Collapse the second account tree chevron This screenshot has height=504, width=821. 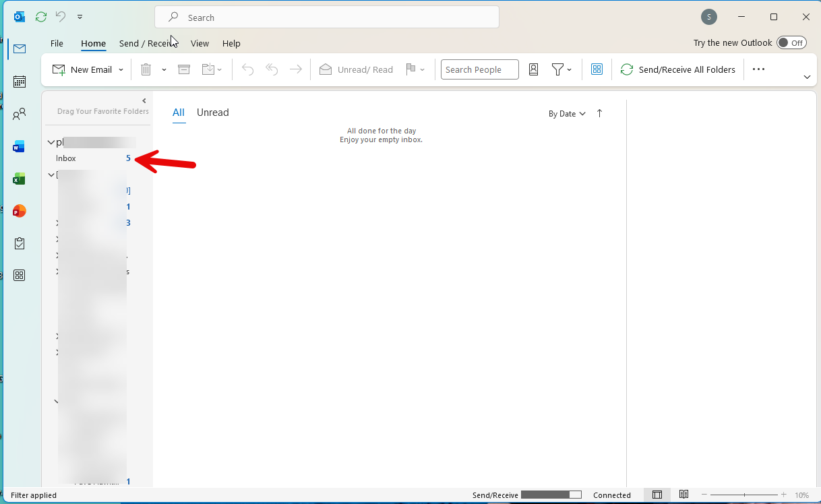click(x=51, y=175)
